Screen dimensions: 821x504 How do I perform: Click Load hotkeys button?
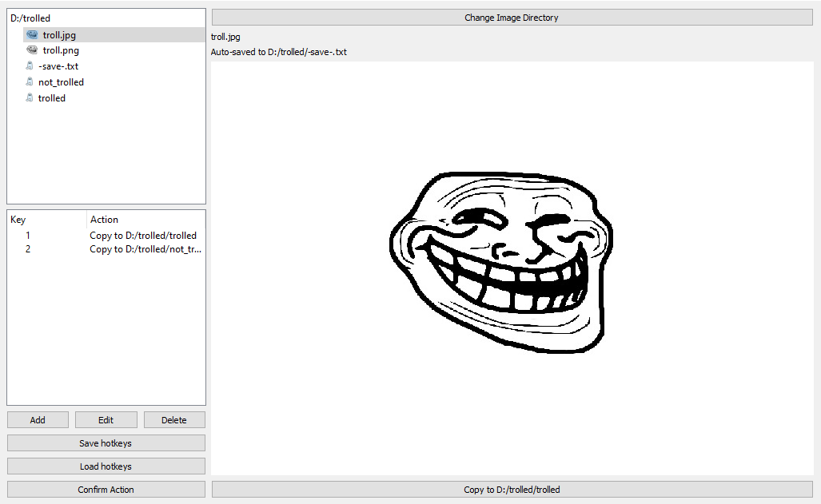click(106, 466)
